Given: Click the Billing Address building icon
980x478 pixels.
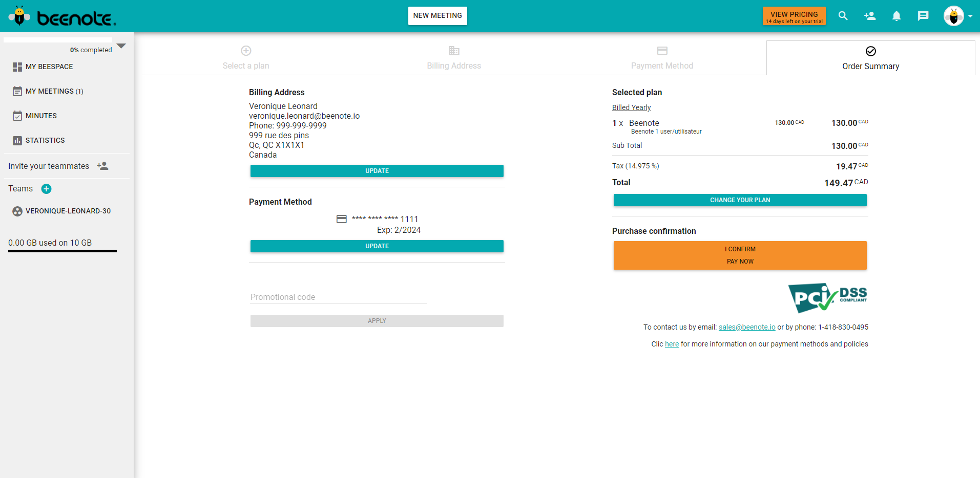Looking at the screenshot, I should click(x=454, y=51).
